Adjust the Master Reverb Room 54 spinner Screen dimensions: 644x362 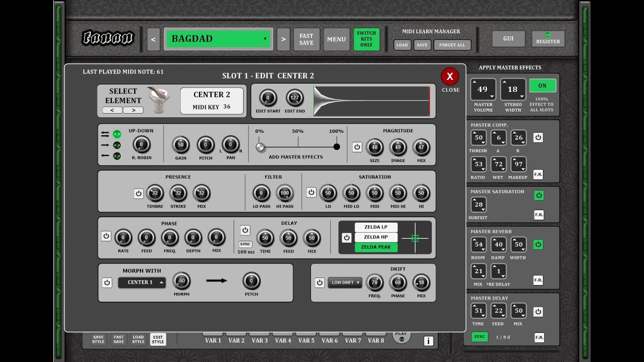478,245
